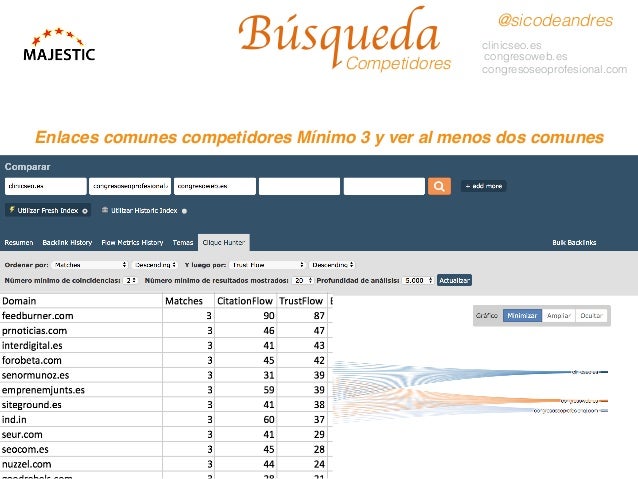Click the interdigital.es domain
This screenshot has height=479, width=638.
[x=32, y=346]
